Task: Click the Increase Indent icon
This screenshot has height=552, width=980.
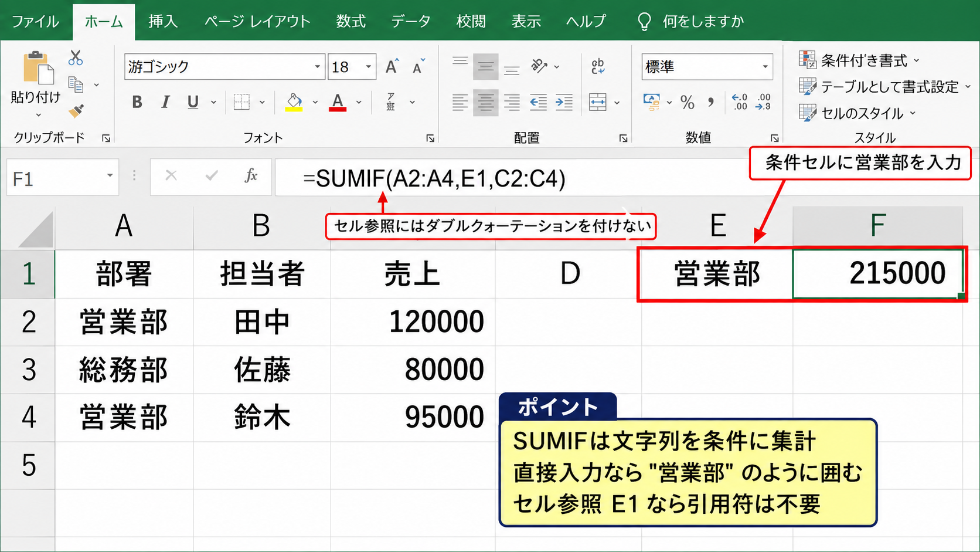Action: (x=564, y=103)
